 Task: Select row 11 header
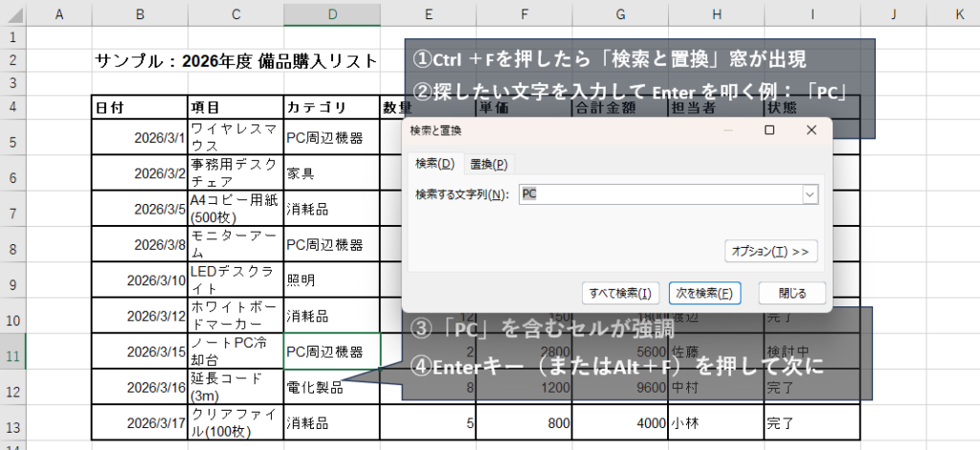click(12, 351)
